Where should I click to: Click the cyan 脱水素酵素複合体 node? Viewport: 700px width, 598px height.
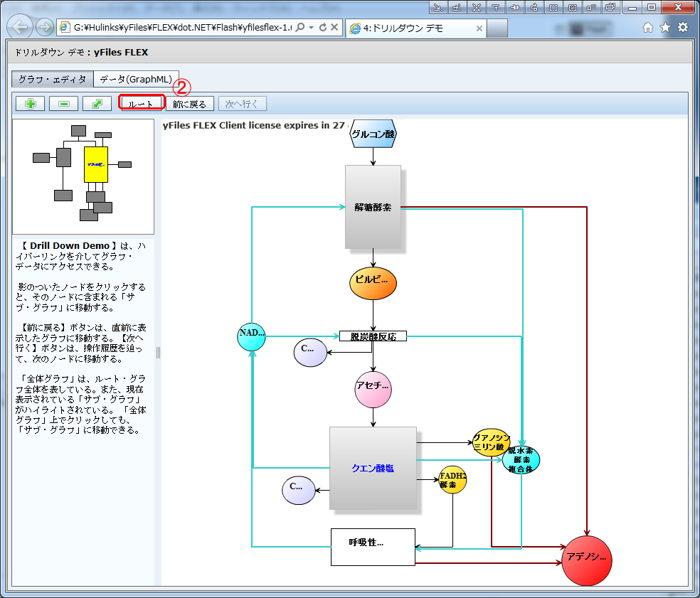tap(521, 459)
